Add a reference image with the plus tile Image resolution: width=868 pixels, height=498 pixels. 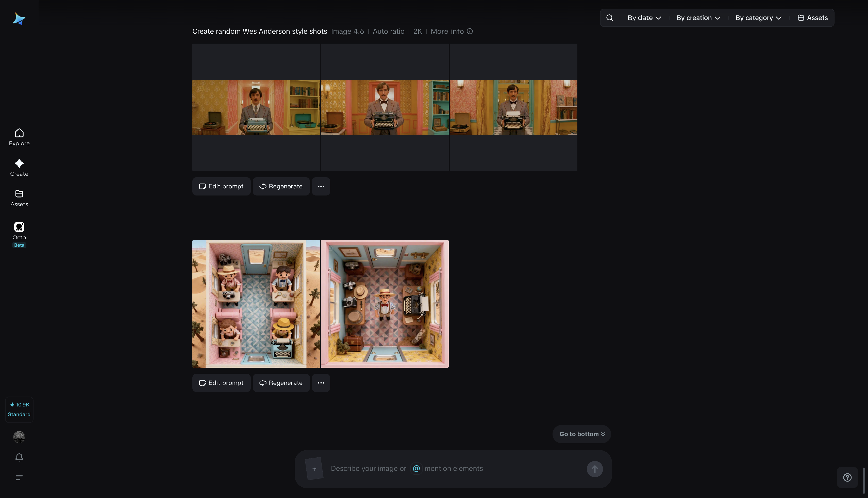click(x=314, y=469)
